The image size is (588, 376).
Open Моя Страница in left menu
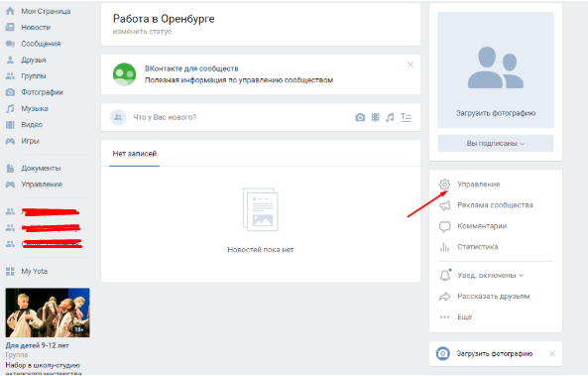[x=46, y=11]
